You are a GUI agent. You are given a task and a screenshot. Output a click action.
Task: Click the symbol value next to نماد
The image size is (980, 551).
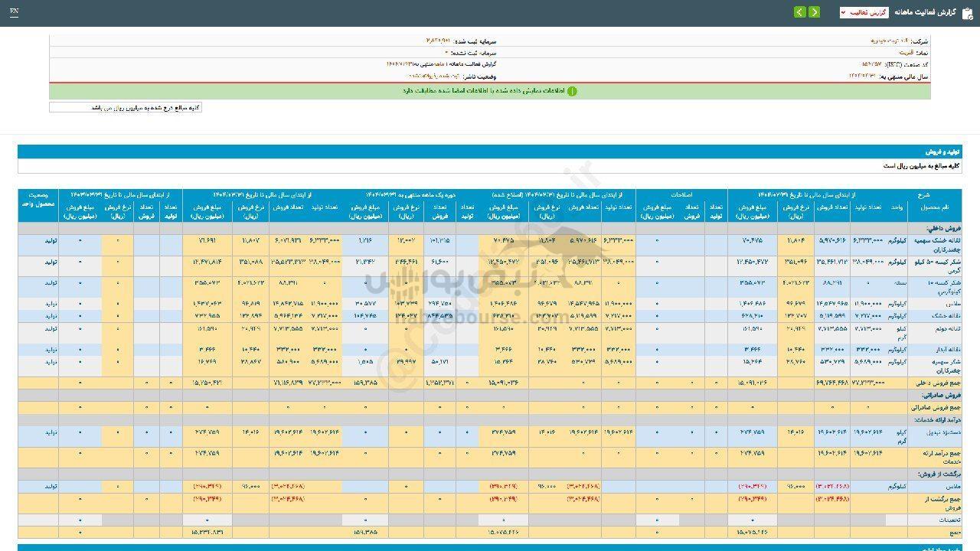905,53
